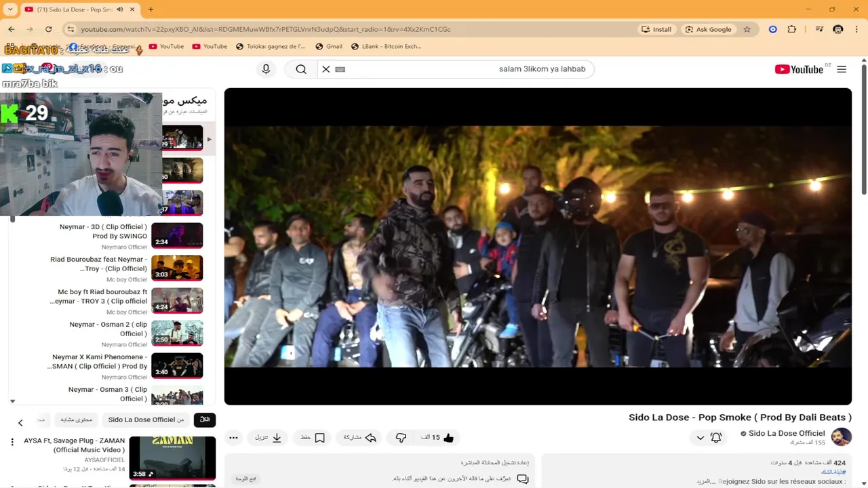Screen dimensions: 868x488
Task: Expand the subscription notification dropdown arrow
Action: coord(701,438)
